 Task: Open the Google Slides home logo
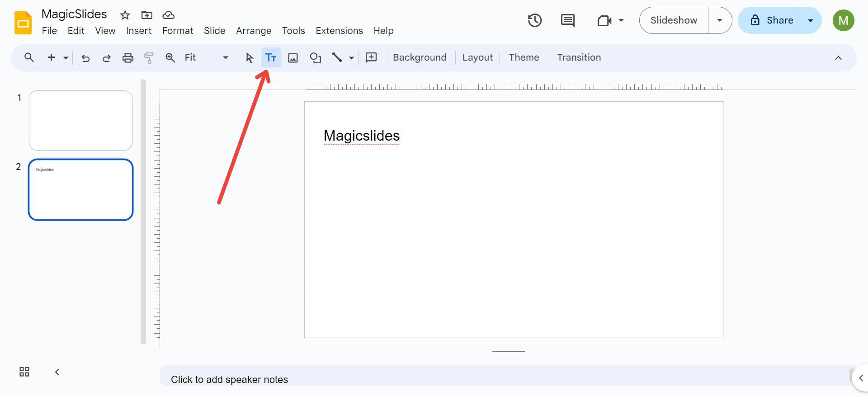(23, 23)
